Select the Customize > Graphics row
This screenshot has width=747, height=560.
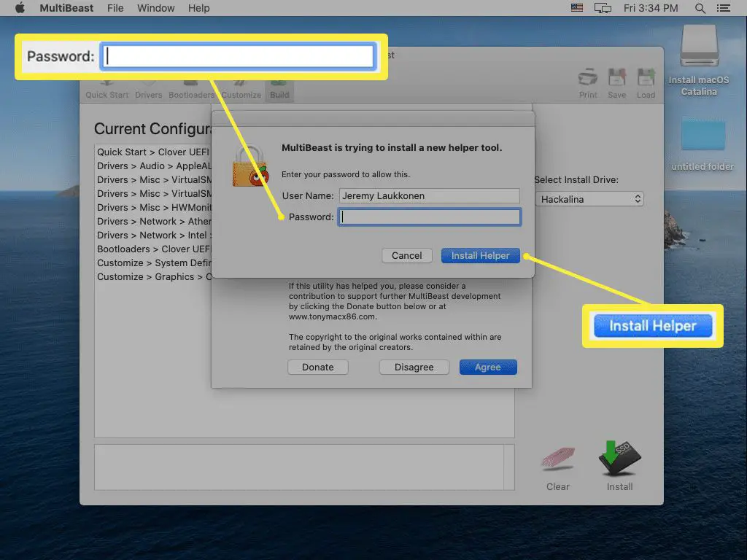153,276
